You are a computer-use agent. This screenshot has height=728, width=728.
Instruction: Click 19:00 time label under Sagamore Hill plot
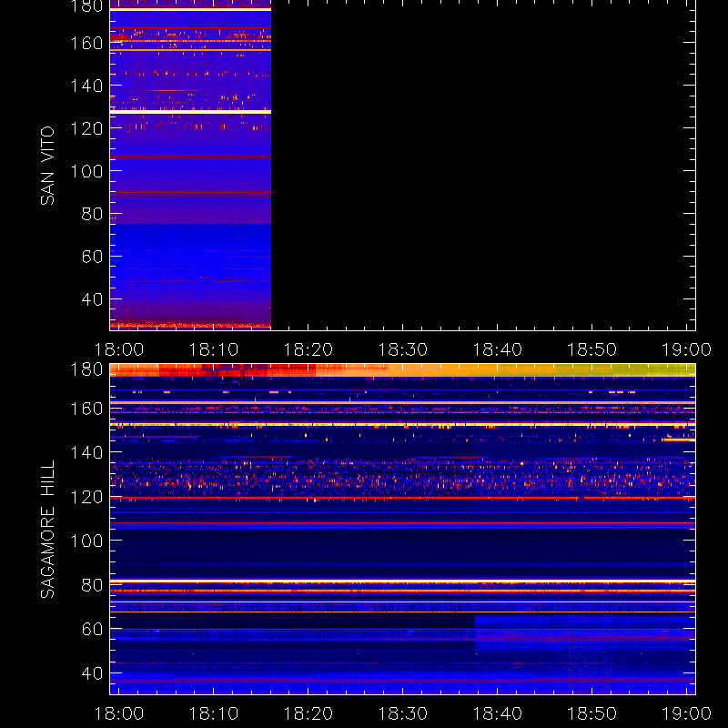pos(687,713)
